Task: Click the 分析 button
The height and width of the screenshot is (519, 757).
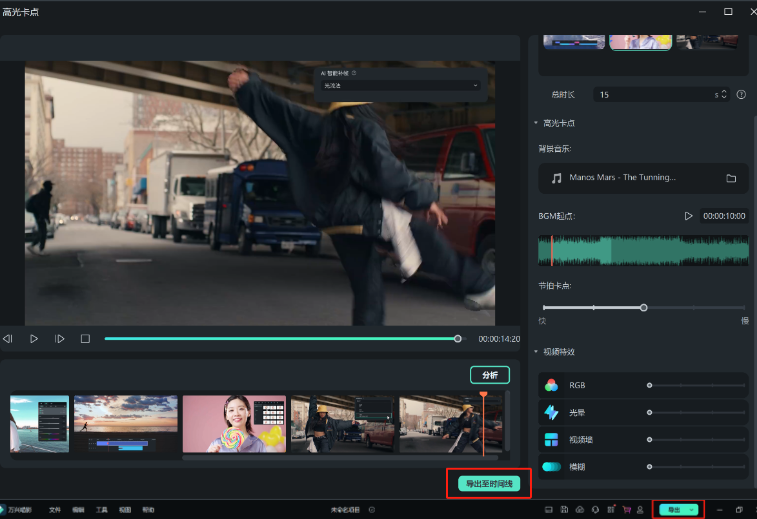Action: click(489, 375)
